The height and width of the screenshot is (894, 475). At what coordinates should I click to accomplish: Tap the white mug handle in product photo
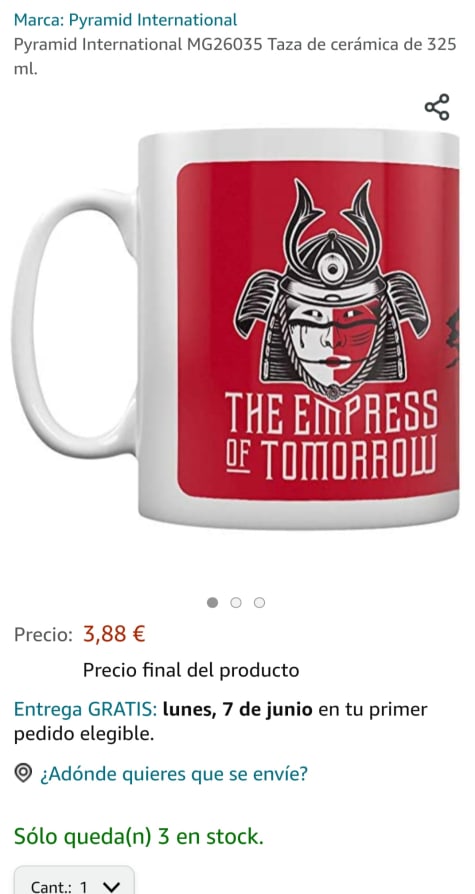click(x=74, y=323)
